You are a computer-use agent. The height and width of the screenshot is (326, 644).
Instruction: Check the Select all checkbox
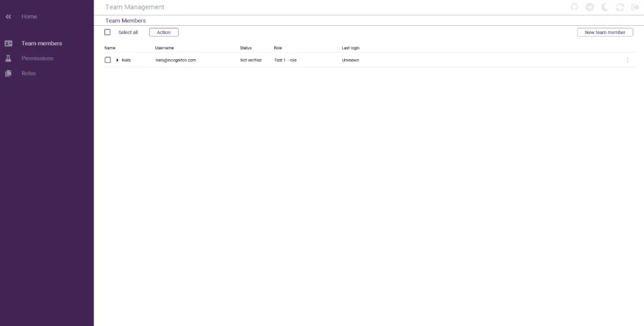click(x=108, y=32)
